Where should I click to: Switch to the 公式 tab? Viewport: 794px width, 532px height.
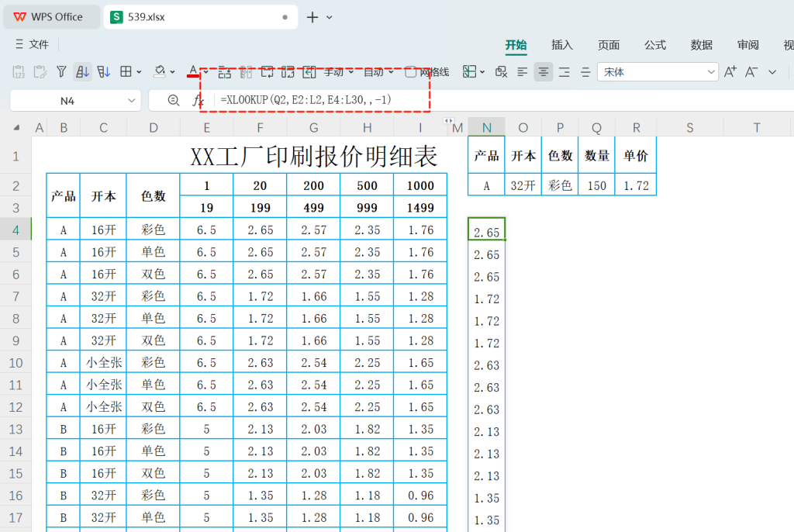(x=655, y=45)
